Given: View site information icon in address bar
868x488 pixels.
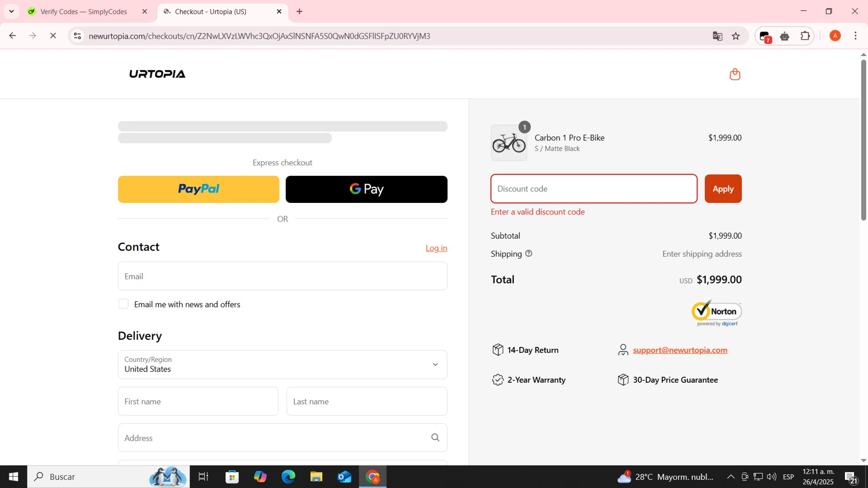Looking at the screenshot, I should pyautogui.click(x=78, y=36).
